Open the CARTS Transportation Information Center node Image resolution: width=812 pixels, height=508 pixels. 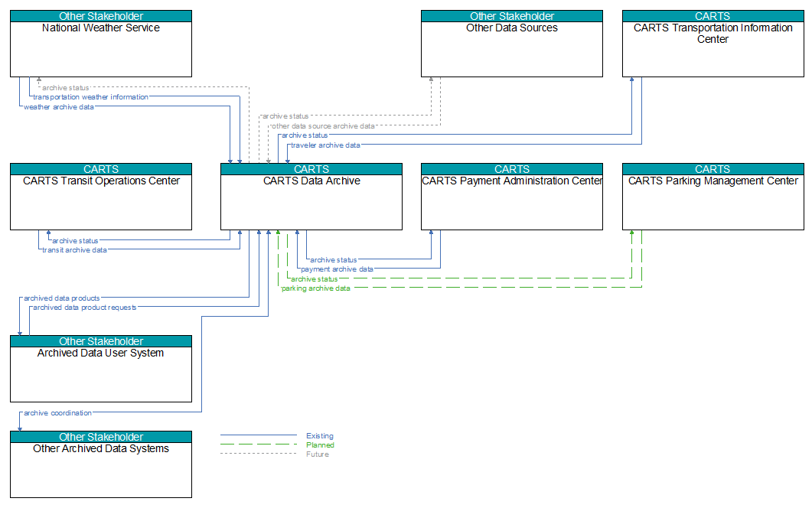click(x=713, y=44)
